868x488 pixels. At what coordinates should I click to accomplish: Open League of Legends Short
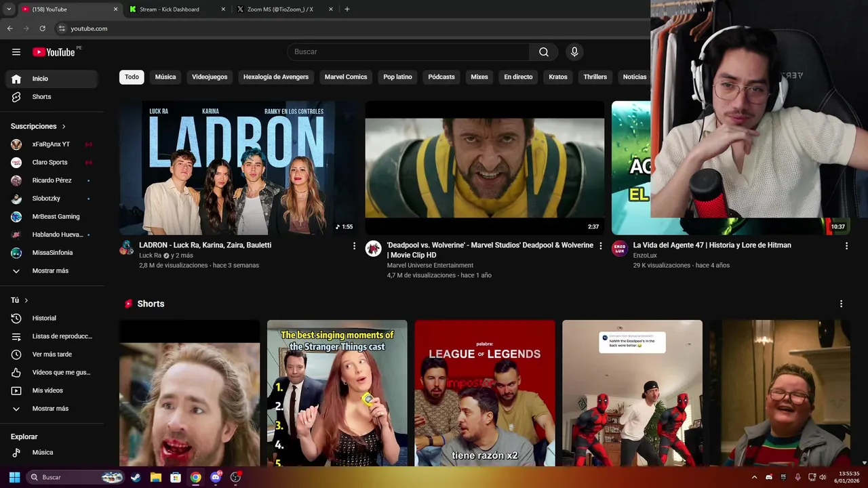tap(485, 393)
